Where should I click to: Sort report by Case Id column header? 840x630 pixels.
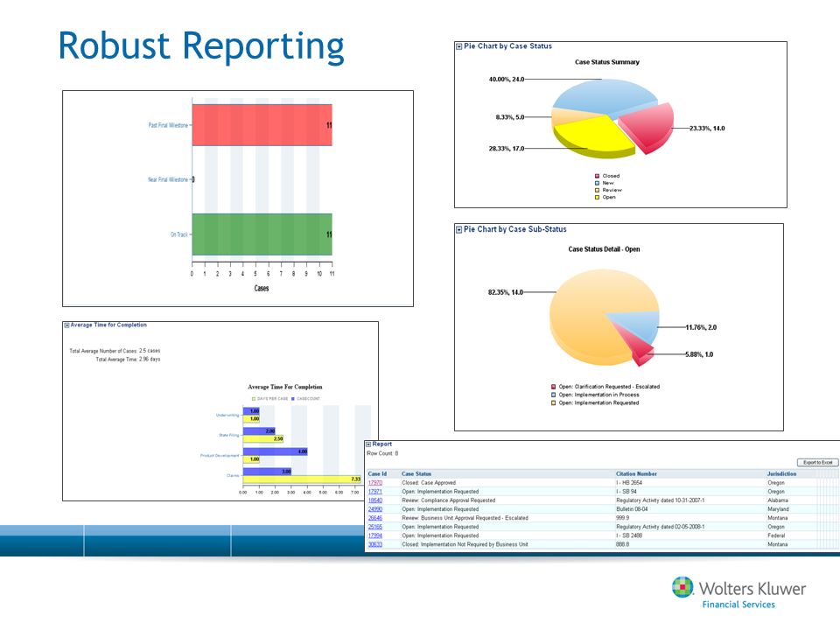tap(377, 473)
